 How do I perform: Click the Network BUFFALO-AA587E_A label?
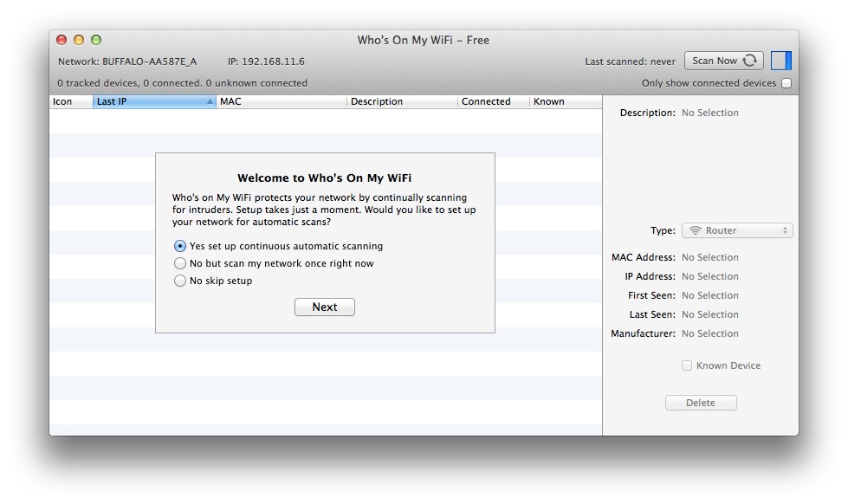point(127,61)
